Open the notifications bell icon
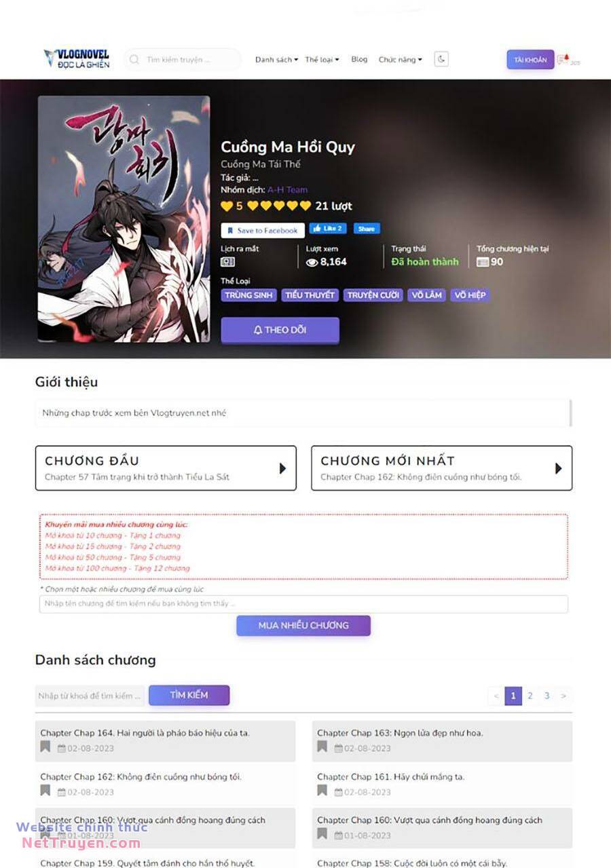This screenshot has width=611, height=868. [x=563, y=60]
